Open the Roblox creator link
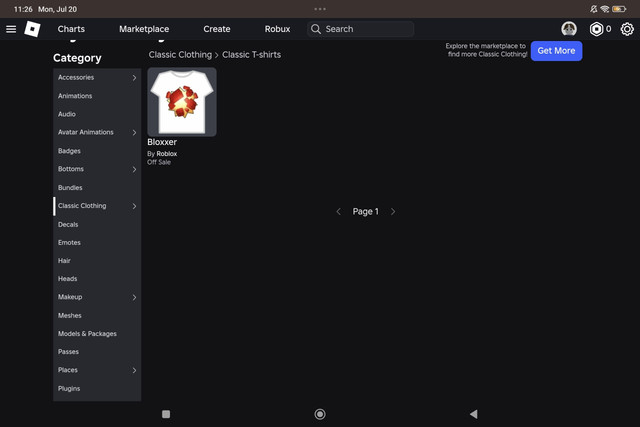This screenshot has height=427, width=640. click(167, 154)
